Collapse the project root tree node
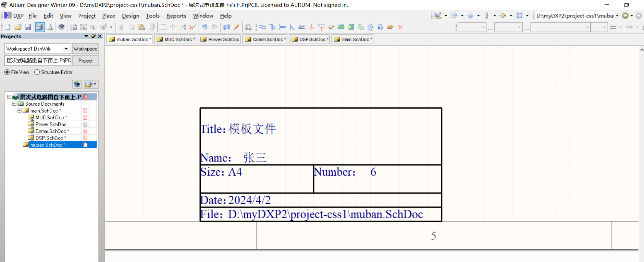644x262 pixels. pyautogui.click(x=9, y=97)
